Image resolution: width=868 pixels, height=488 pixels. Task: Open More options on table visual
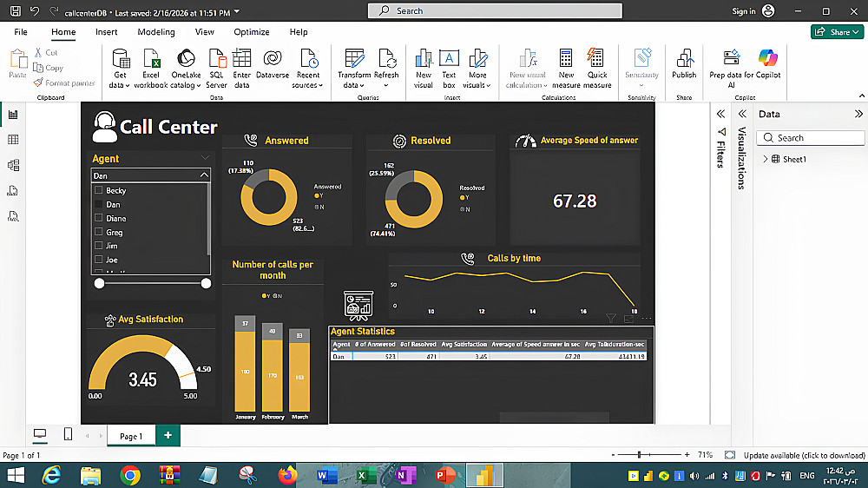click(x=647, y=319)
